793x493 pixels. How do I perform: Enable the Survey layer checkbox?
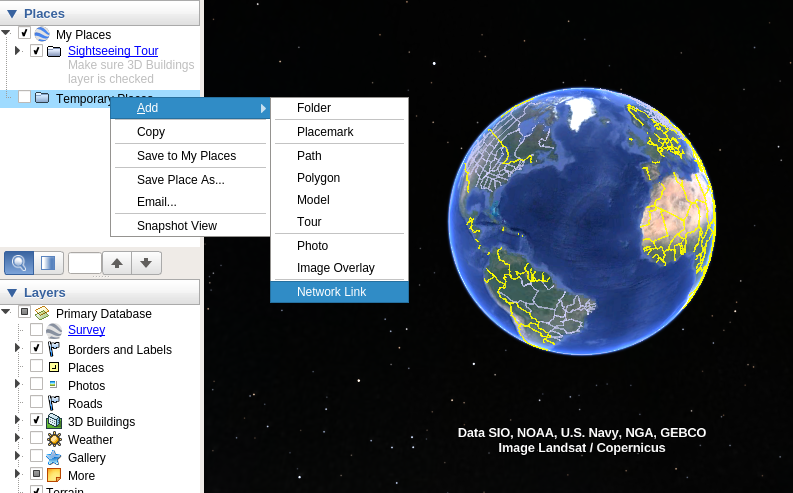36,330
